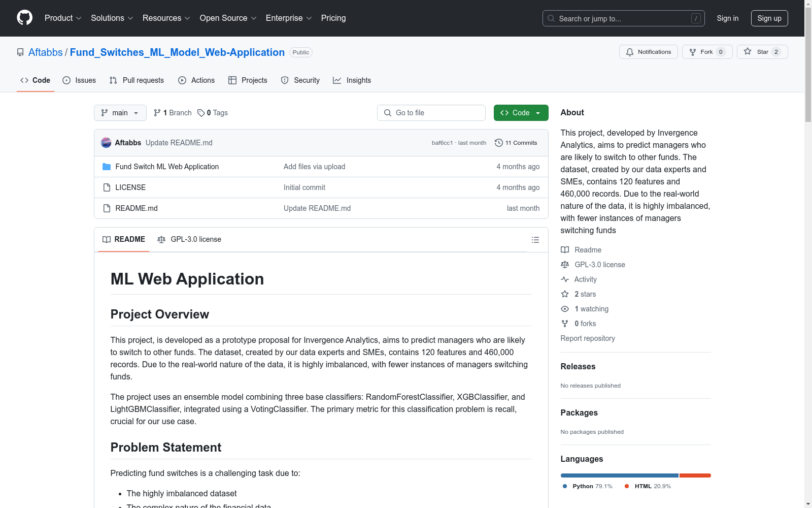Open the main branch selector dropdown

click(x=120, y=113)
